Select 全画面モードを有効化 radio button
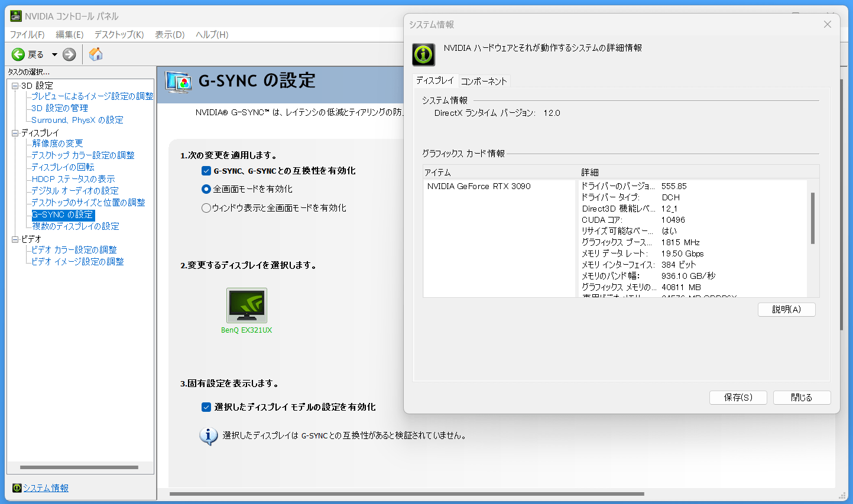 pos(206,189)
